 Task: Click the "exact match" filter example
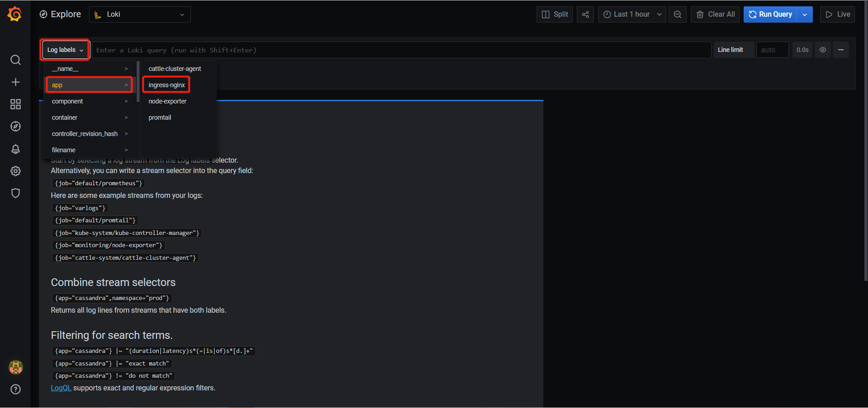click(x=112, y=364)
